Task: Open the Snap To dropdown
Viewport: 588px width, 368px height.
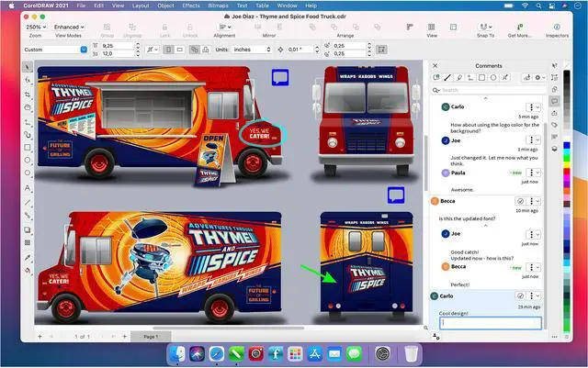Action: click(x=486, y=27)
